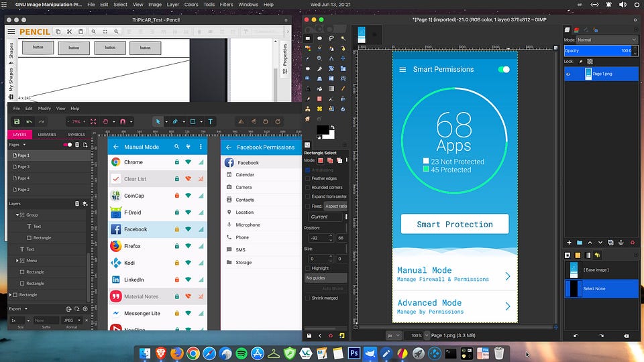Click the back arrow beside Facebook Permissions

[x=229, y=147]
